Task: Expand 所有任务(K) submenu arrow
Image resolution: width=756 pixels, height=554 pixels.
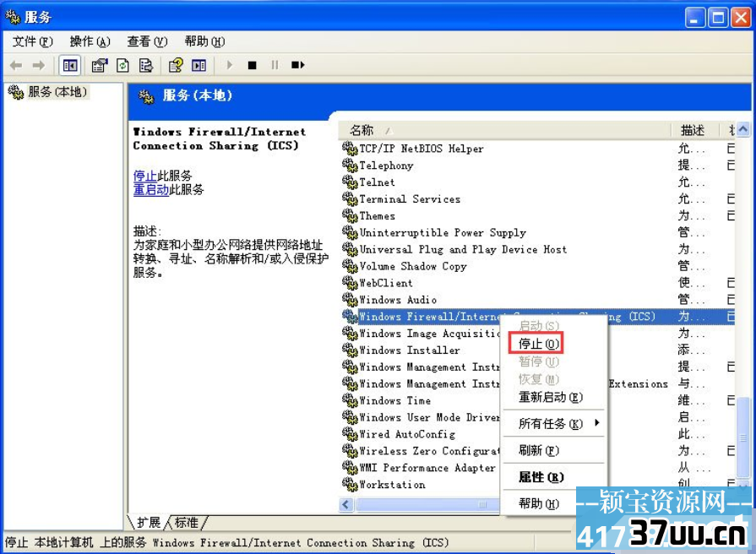Action: (597, 423)
